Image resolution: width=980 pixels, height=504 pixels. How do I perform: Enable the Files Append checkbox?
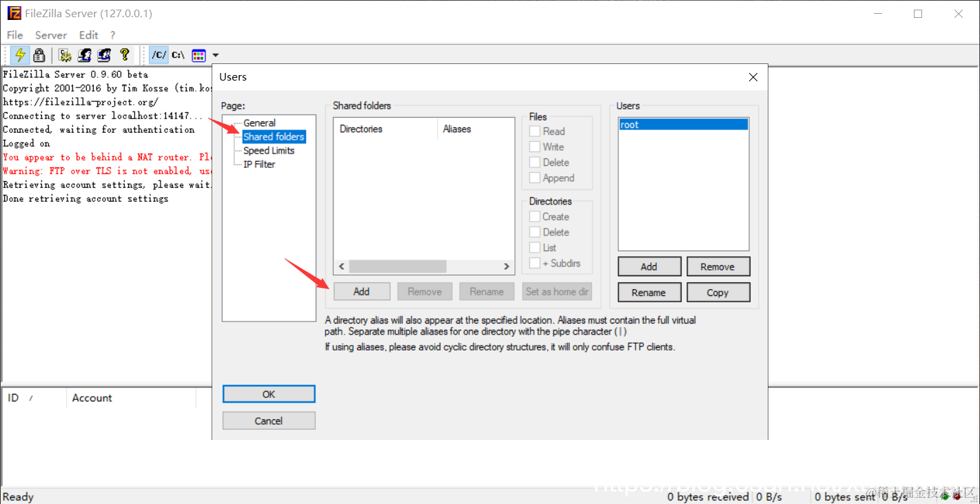pyautogui.click(x=535, y=178)
